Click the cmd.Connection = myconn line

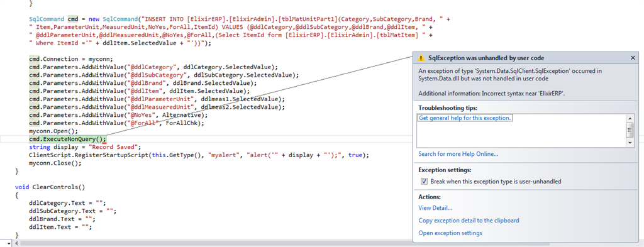tap(70, 58)
